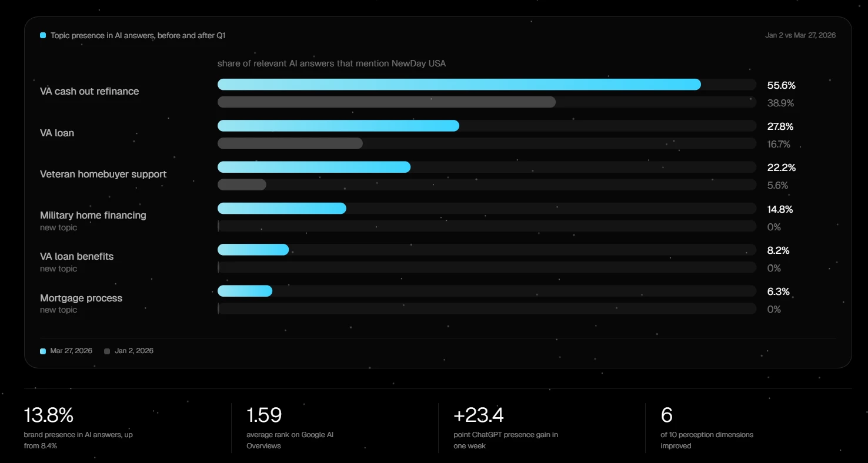Click the 8.2% value

click(x=779, y=250)
